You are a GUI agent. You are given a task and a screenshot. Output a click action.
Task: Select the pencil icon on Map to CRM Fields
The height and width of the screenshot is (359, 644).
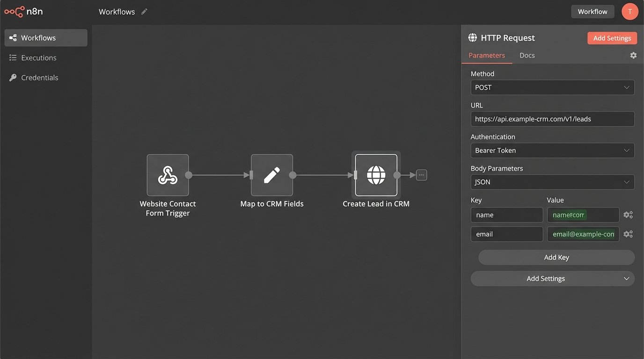coord(272,175)
